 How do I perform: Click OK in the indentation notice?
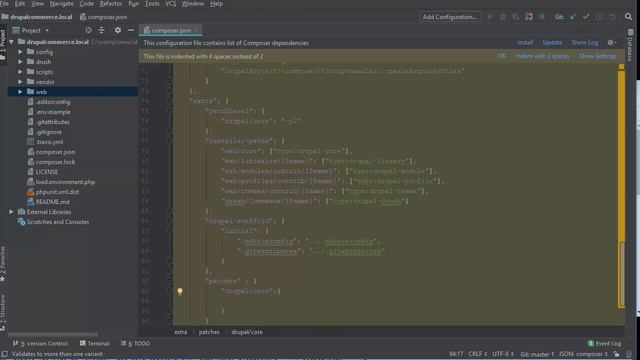(502, 56)
